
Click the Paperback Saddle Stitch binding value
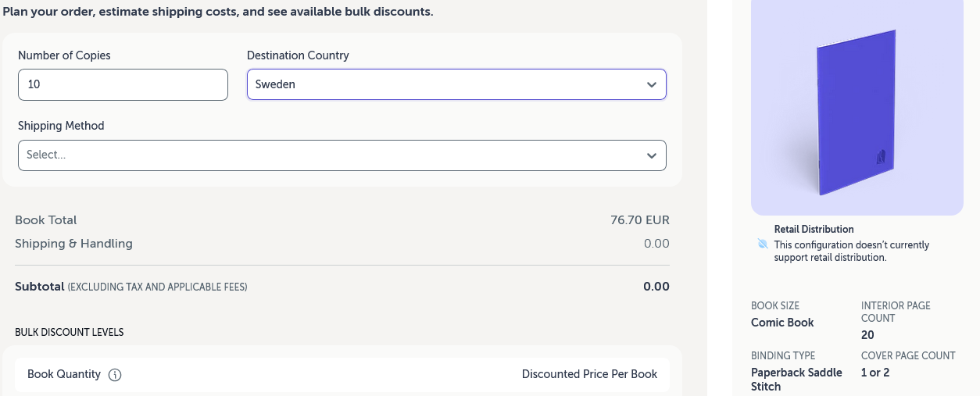[x=796, y=380]
